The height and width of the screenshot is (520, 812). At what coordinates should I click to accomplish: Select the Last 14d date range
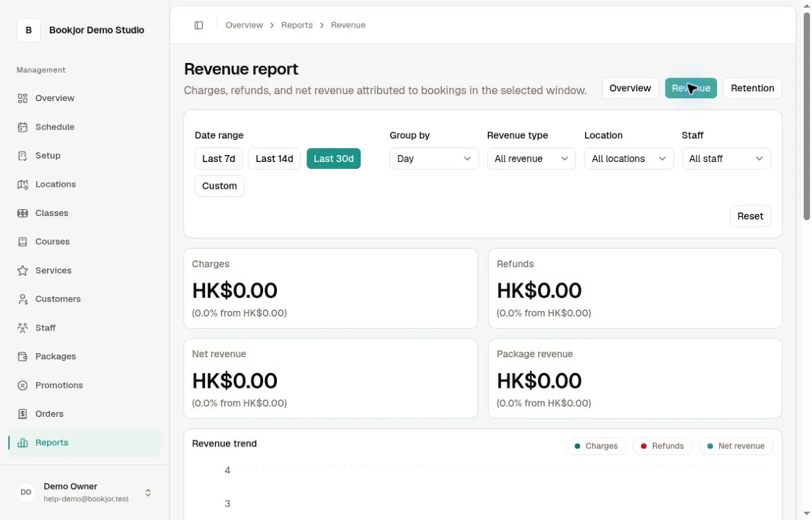[274, 159]
